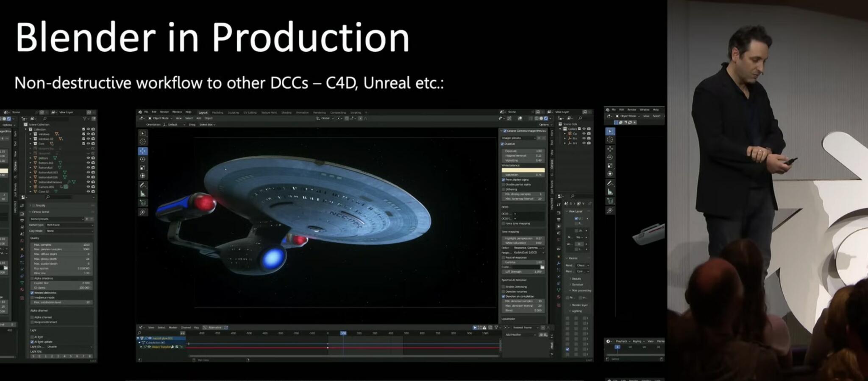Screen dimensions: 868x381
Task: Open the Kernel type Path trace dropdown
Action: (69, 225)
